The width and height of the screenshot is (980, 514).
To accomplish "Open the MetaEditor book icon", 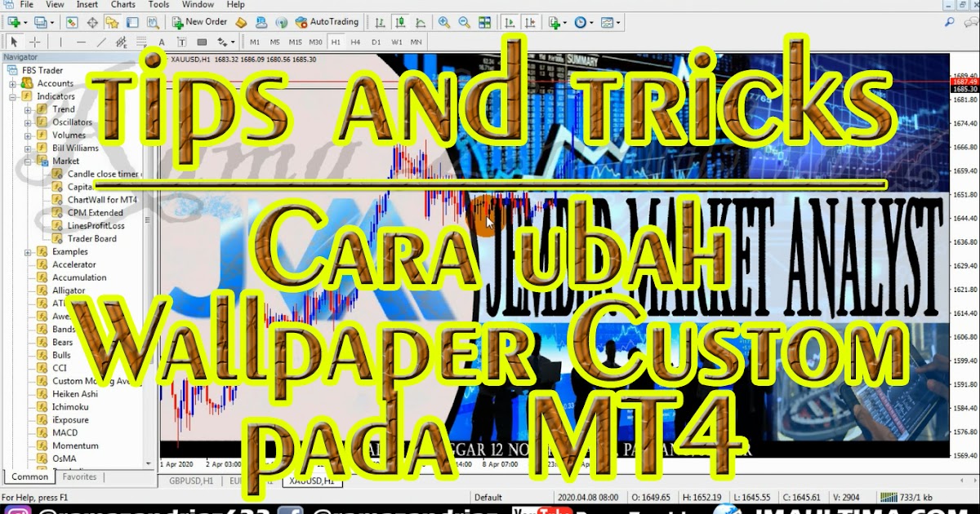I will click(x=241, y=22).
